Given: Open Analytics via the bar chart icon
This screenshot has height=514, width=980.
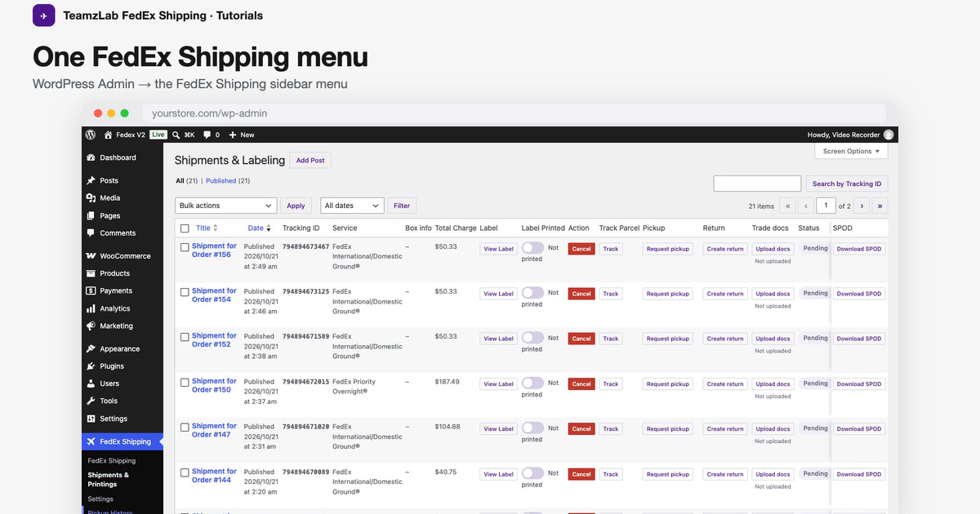Looking at the screenshot, I should [x=91, y=308].
